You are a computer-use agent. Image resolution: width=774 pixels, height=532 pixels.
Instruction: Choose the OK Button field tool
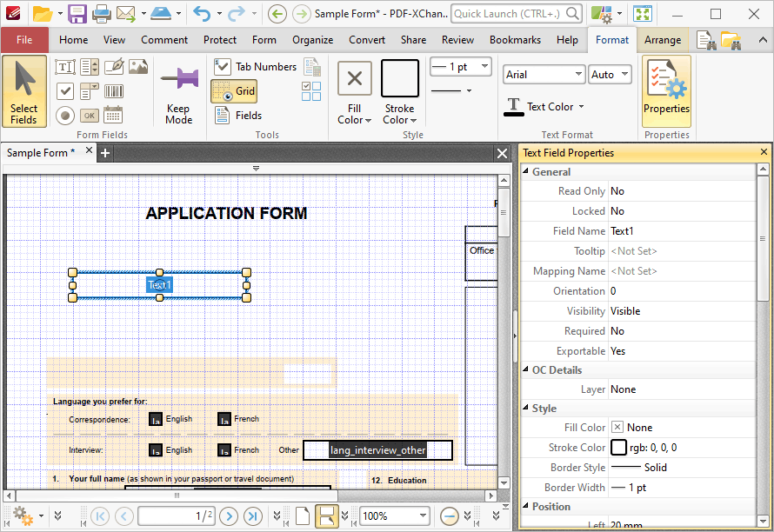click(90, 116)
